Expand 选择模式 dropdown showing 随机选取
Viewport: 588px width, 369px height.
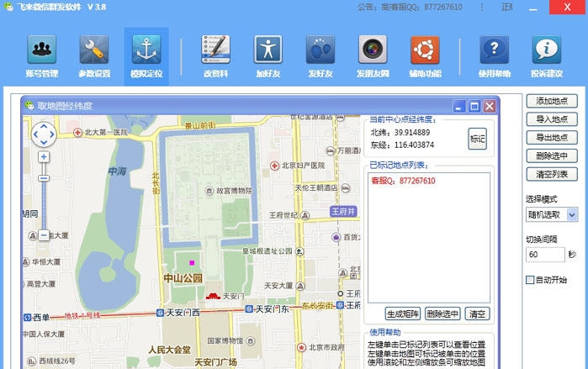click(572, 214)
